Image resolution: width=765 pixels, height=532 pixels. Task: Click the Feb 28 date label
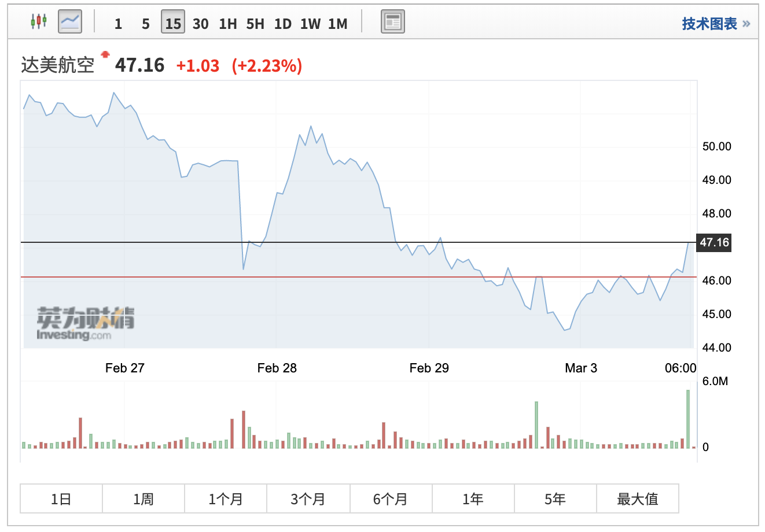[277, 368]
